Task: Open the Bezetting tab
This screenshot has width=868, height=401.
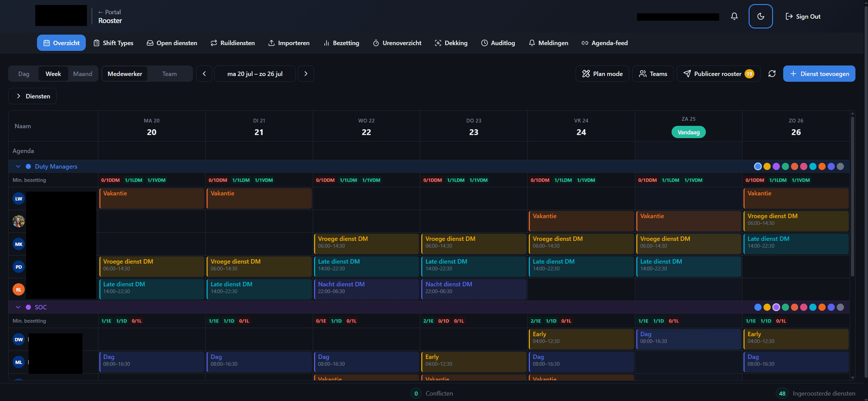Action: (x=341, y=43)
